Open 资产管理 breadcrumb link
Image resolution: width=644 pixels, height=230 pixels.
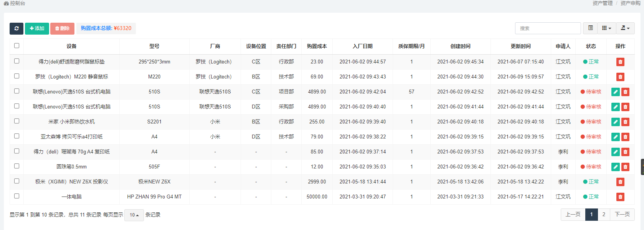(x=603, y=3)
